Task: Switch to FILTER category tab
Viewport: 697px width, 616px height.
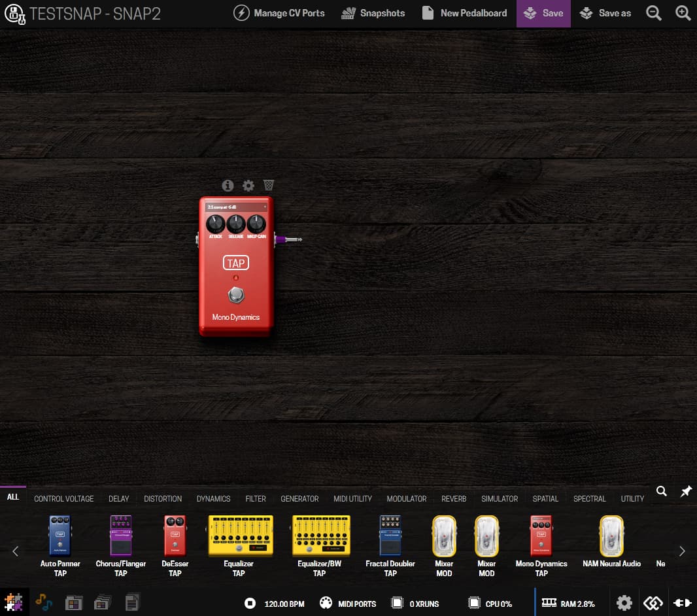Action: coord(256,499)
